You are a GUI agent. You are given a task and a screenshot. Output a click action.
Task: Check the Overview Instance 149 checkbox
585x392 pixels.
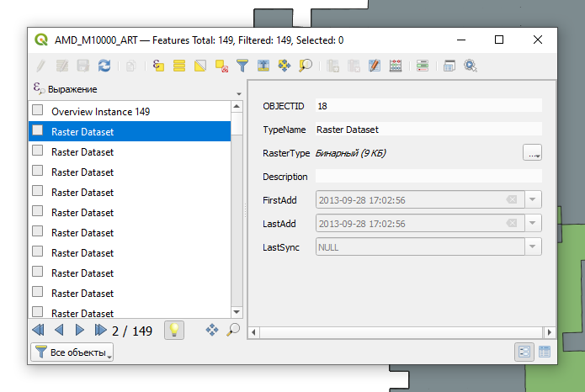pyautogui.click(x=37, y=110)
